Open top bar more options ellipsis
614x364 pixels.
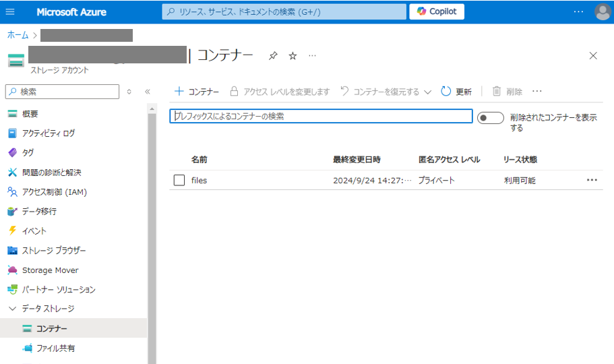578,11
